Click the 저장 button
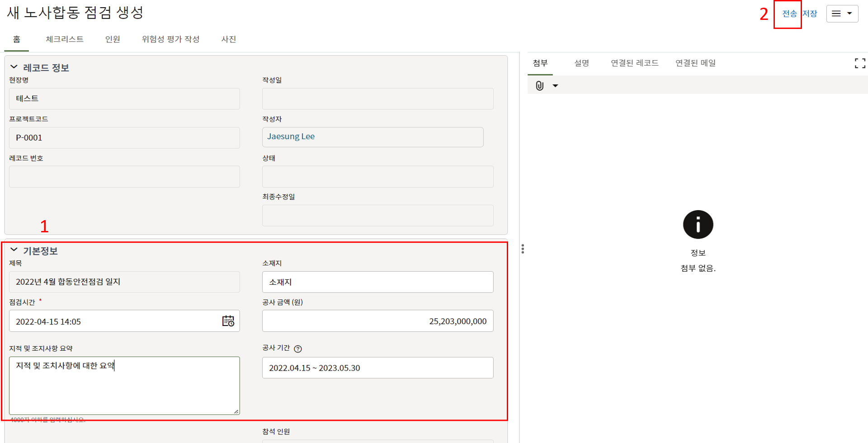This screenshot has height=443, width=868. pyautogui.click(x=810, y=14)
